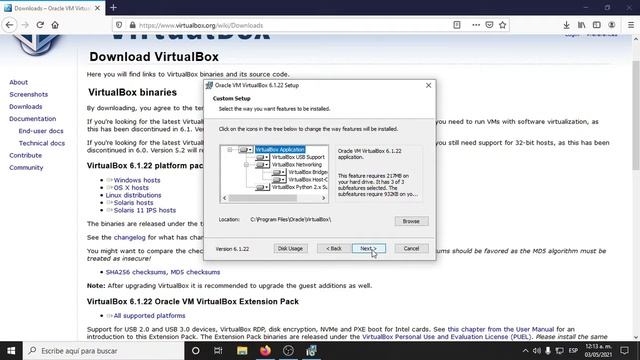Select VirtualBox USB Support tree item

pyautogui.click(x=298, y=157)
